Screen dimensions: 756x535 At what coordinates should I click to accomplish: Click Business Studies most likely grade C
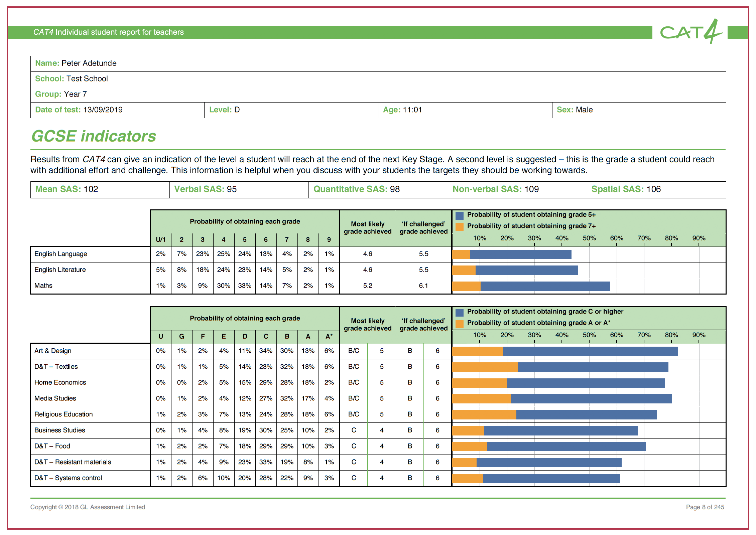tap(354, 430)
